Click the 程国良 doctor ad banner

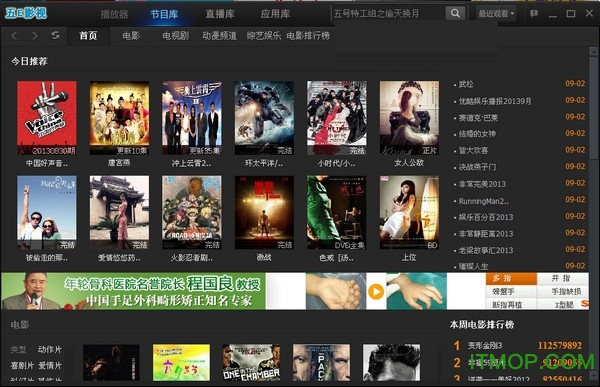click(134, 291)
